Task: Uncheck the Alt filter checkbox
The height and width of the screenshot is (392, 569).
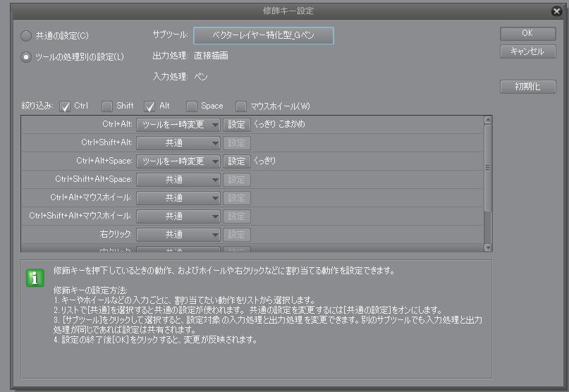Action: click(x=149, y=106)
